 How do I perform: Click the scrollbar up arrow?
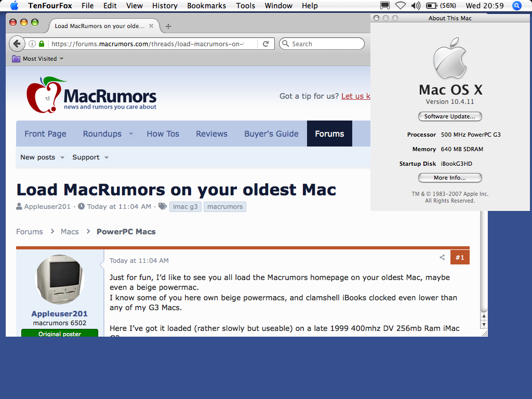[484, 316]
